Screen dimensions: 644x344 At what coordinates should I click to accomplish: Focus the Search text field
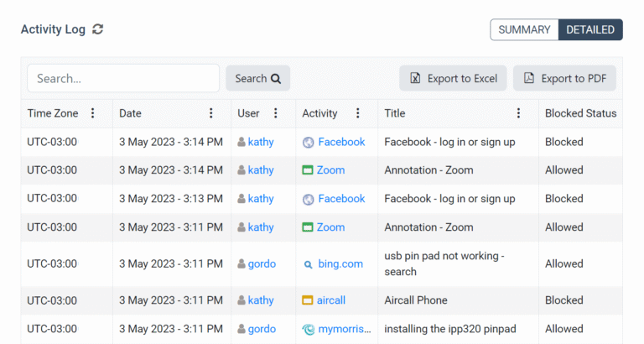pyautogui.click(x=123, y=78)
